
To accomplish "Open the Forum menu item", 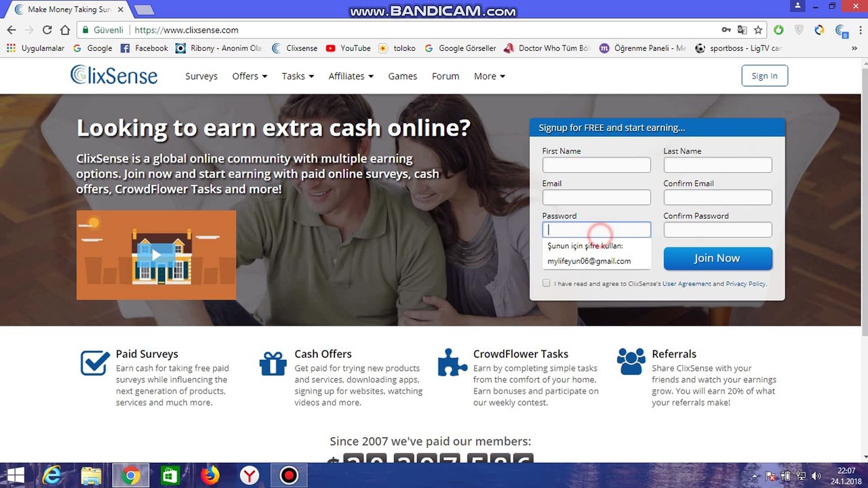I will click(446, 76).
